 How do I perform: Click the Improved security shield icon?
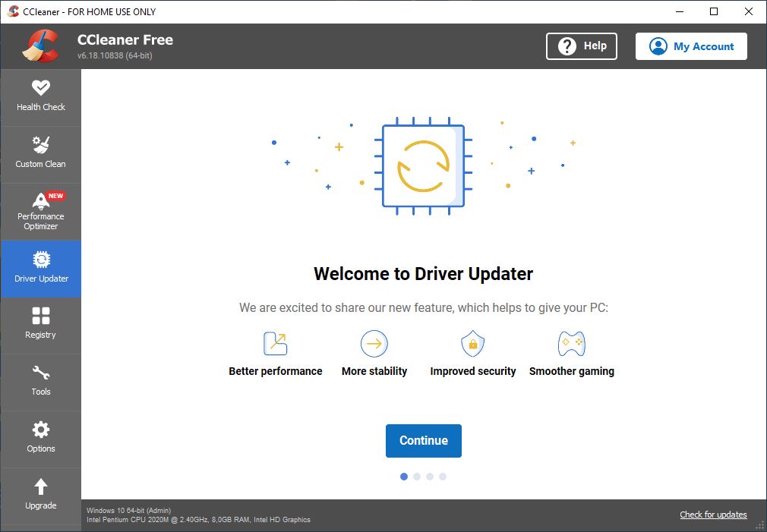tap(472, 343)
